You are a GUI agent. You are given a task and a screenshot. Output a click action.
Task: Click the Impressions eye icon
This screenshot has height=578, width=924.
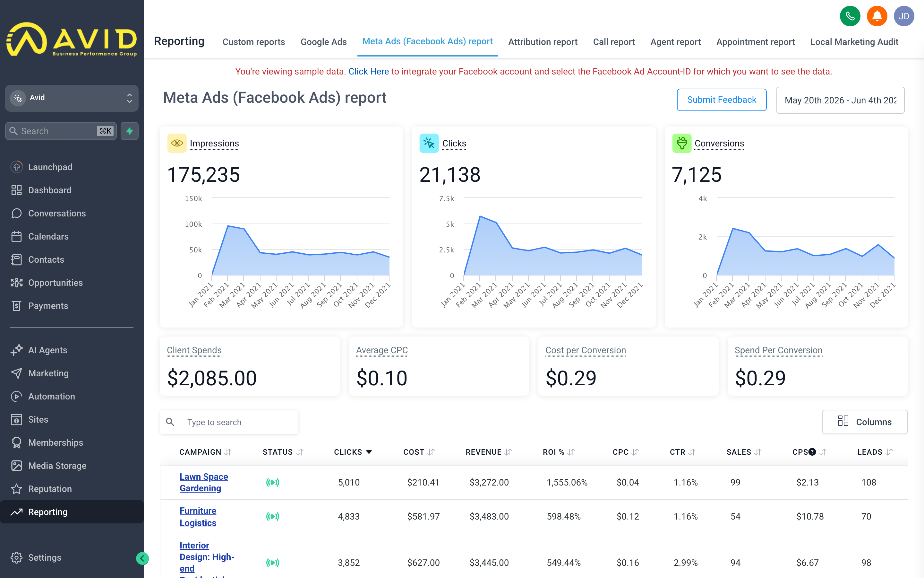click(x=177, y=143)
